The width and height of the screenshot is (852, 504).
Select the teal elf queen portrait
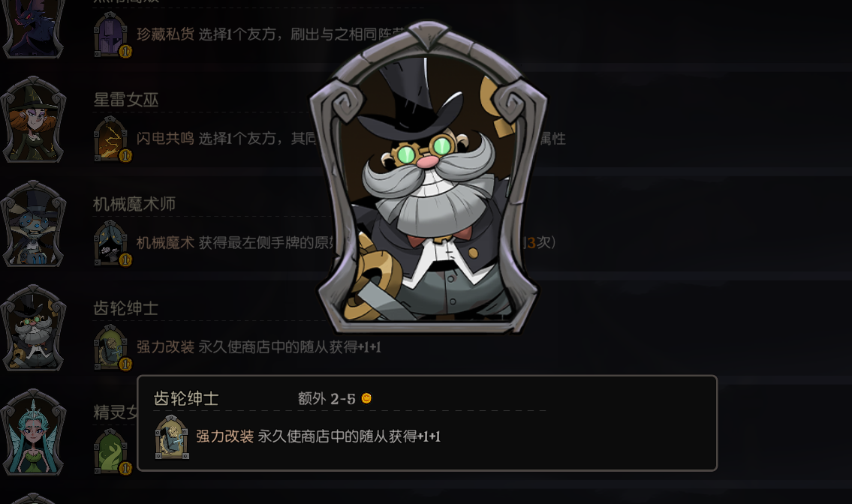pyautogui.click(x=33, y=432)
